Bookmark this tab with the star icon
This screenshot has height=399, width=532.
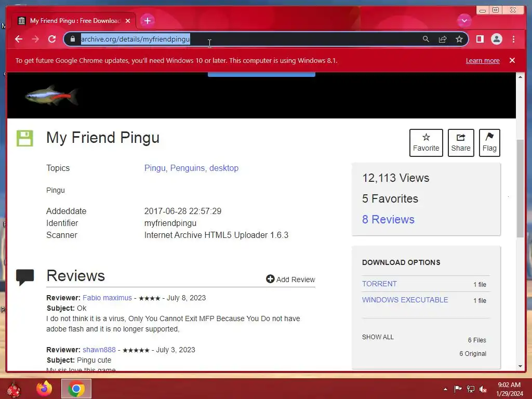(x=459, y=39)
